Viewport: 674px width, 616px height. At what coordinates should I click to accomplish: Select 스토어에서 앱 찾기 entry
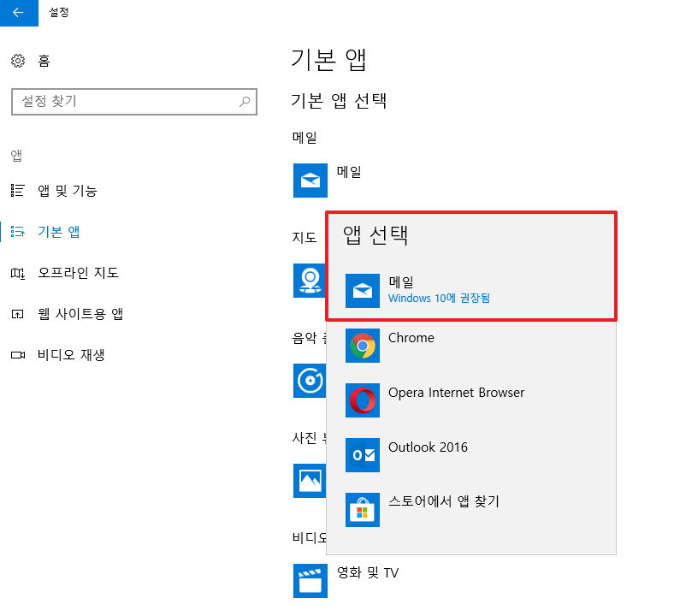coord(444,501)
